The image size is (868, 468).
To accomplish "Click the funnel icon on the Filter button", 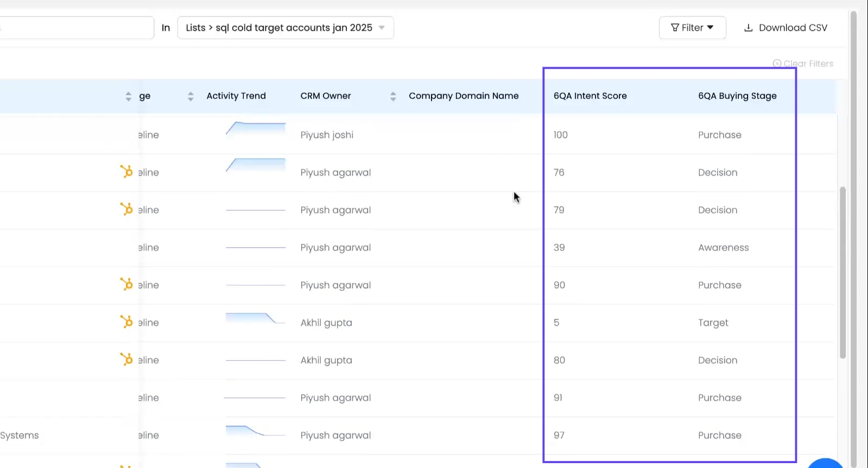I will (675, 28).
